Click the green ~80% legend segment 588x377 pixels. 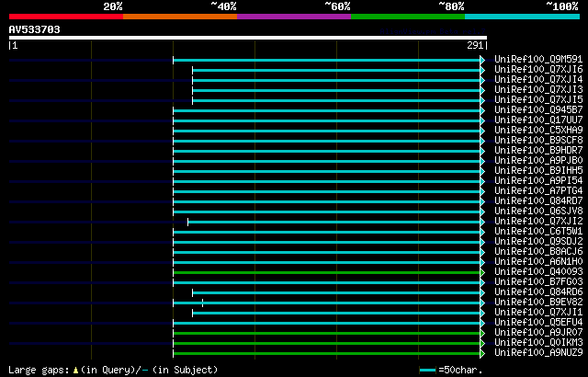click(408, 17)
